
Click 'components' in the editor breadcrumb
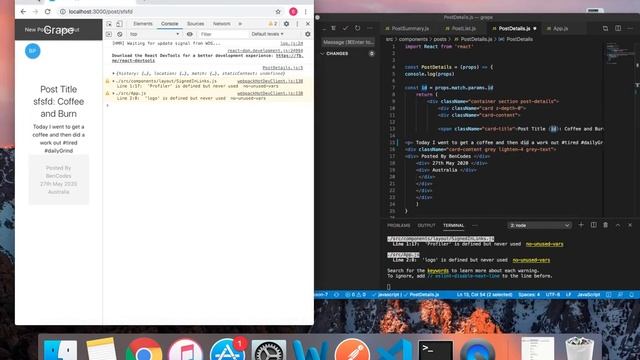[x=413, y=40]
